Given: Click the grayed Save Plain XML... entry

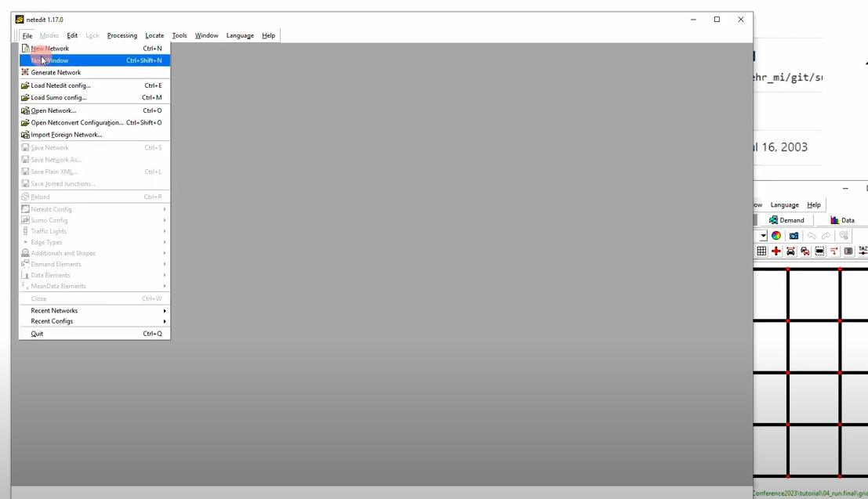Looking at the screenshot, I should point(95,172).
